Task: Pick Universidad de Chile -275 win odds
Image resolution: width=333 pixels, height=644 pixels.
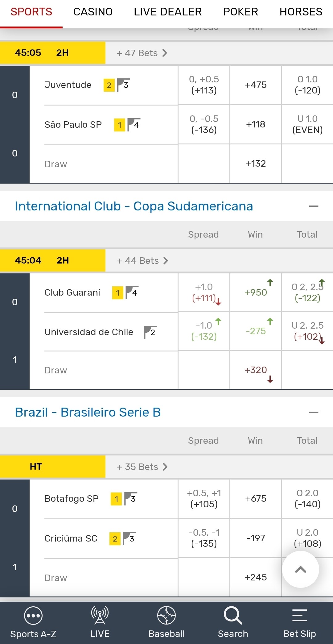Action: pyautogui.click(x=256, y=331)
